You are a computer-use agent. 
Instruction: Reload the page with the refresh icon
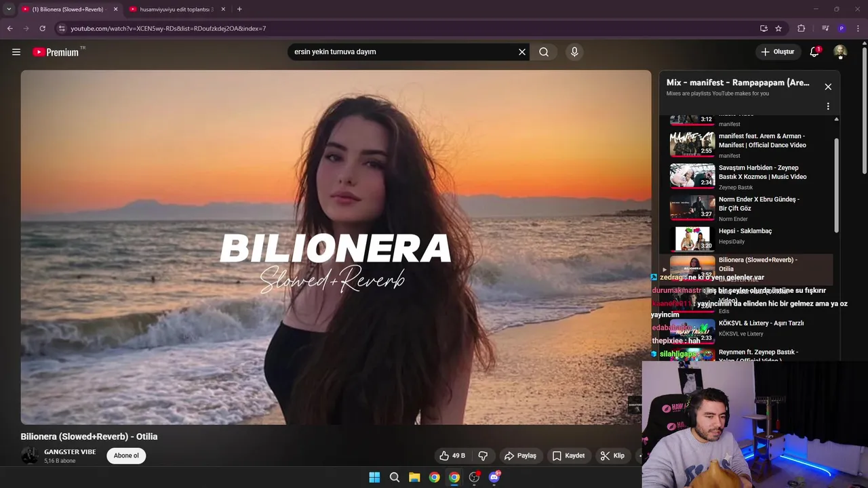point(42,28)
